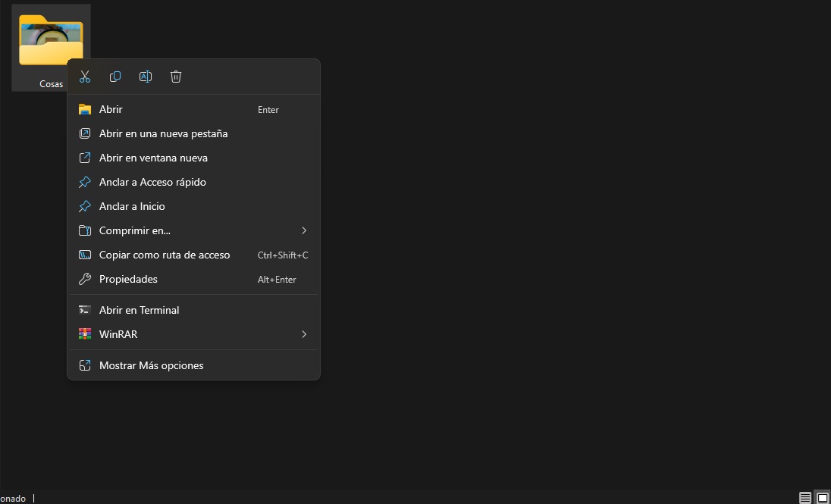Viewport: 831px width, 504px height.
Task: Click the pin icon beside Anclar a Inicio
Action: coord(85,206)
